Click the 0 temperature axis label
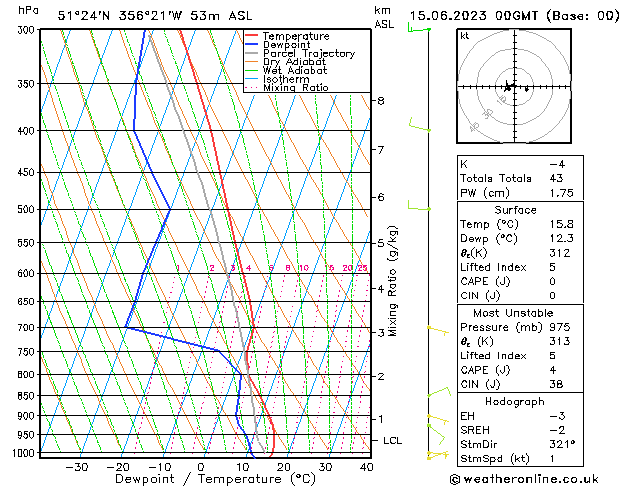 pos(201,467)
